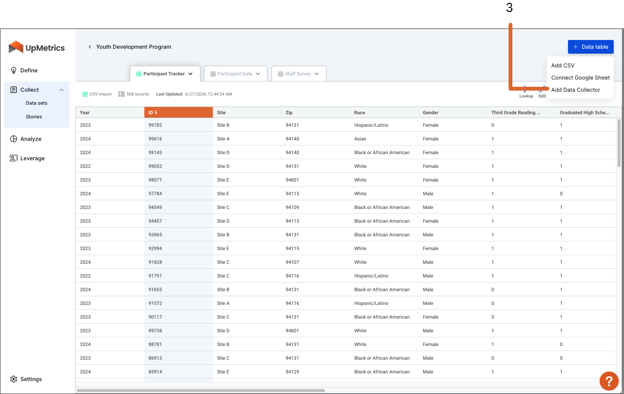This screenshot has height=394, width=624.
Task: Click the ID cell 99616
Action: 178,139
